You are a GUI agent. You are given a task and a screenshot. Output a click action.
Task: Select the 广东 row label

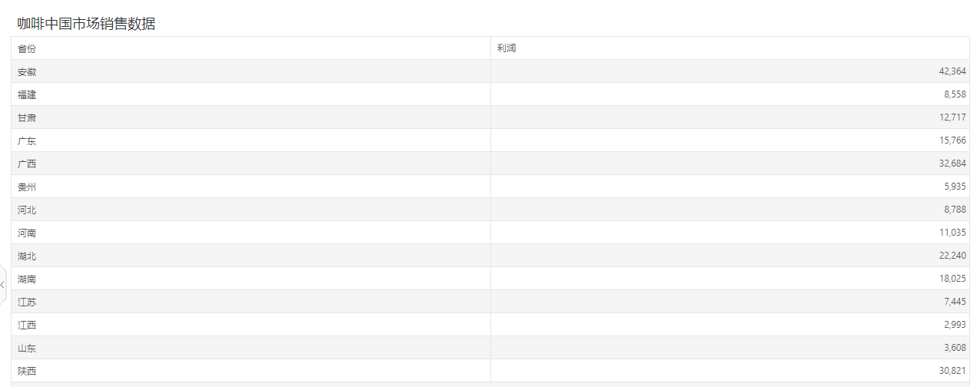(27, 140)
